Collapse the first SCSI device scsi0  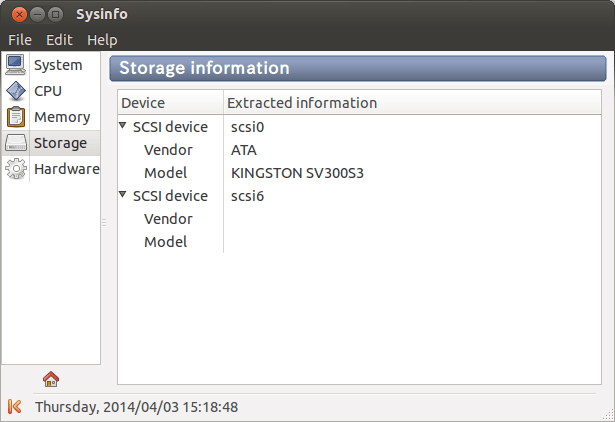tap(123, 127)
